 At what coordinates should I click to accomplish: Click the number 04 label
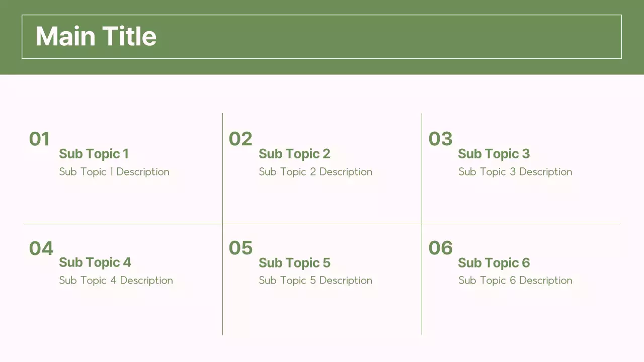(x=41, y=248)
